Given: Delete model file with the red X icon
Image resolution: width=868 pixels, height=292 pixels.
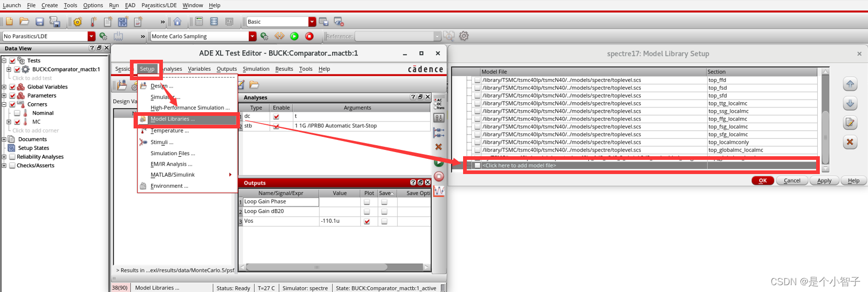Looking at the screenshot, I should [850, 142].
